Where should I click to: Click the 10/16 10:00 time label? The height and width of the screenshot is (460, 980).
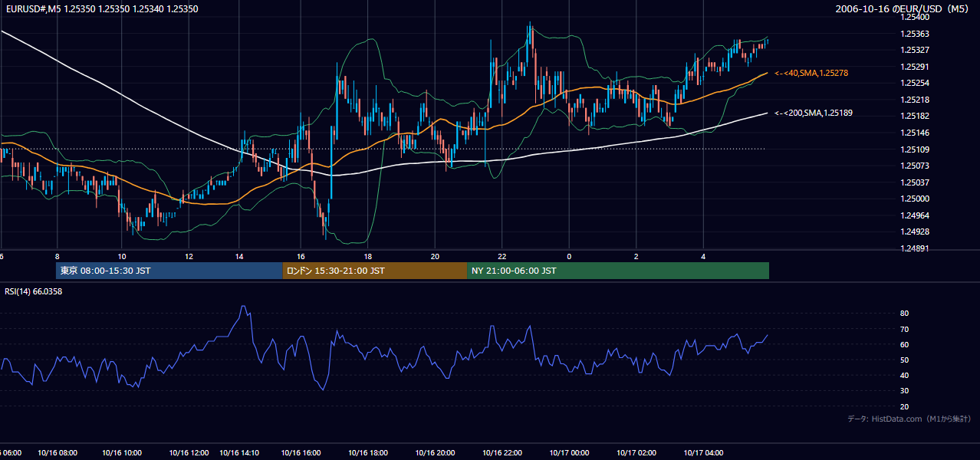(x=123, y=452)
